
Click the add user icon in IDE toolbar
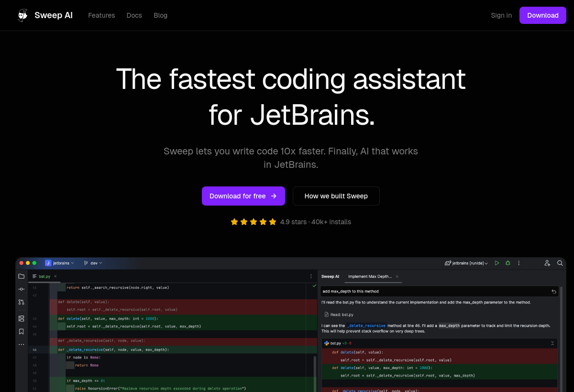(547, 263)
